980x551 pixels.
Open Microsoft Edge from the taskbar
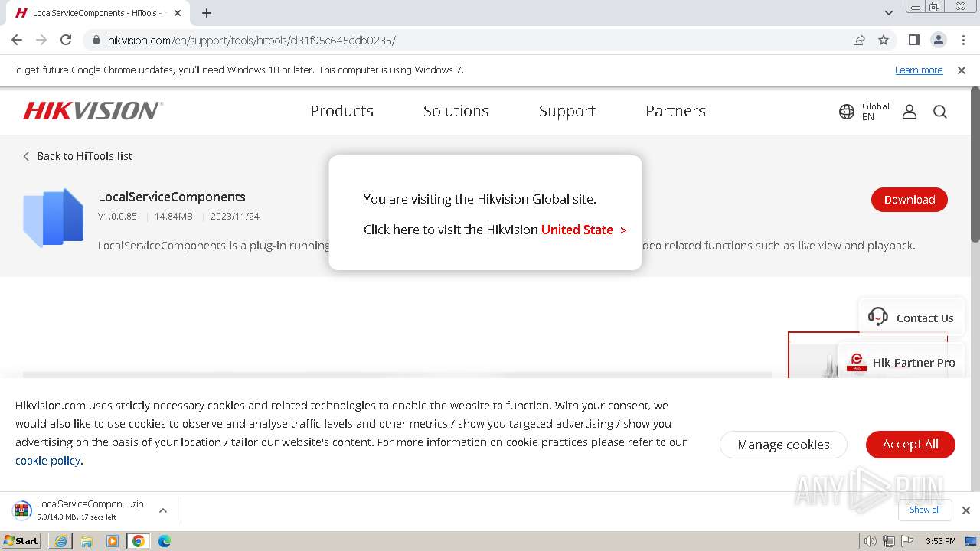point(165,541)
